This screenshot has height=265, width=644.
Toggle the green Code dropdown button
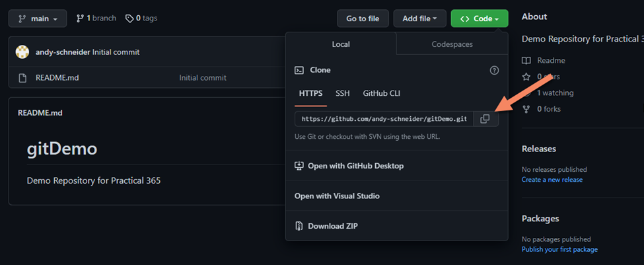point(480,19)
